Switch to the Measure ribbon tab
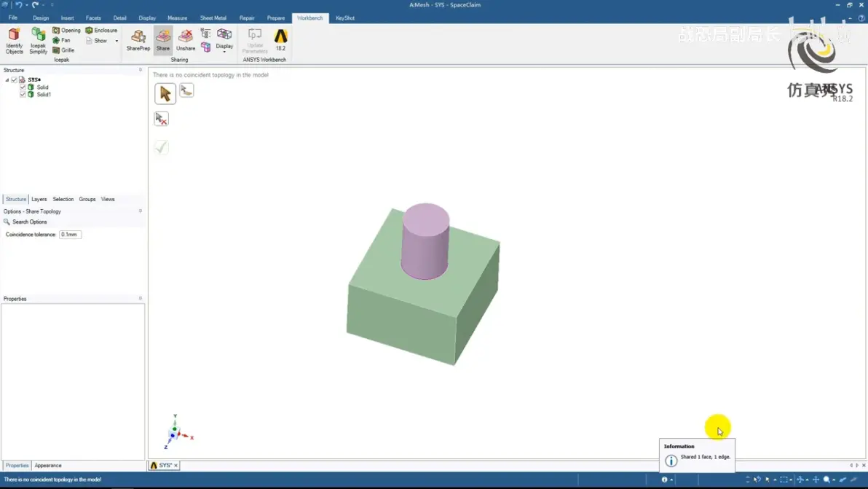The width and height of the screenshot is (868, 489). point(177,17)
